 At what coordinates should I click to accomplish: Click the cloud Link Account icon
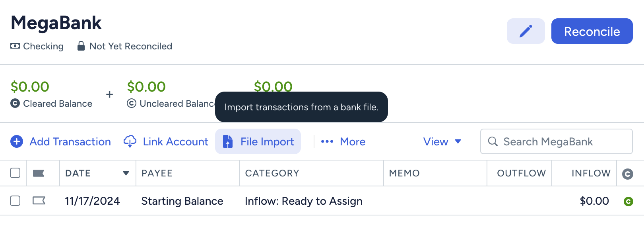click(x=130, y=141)
